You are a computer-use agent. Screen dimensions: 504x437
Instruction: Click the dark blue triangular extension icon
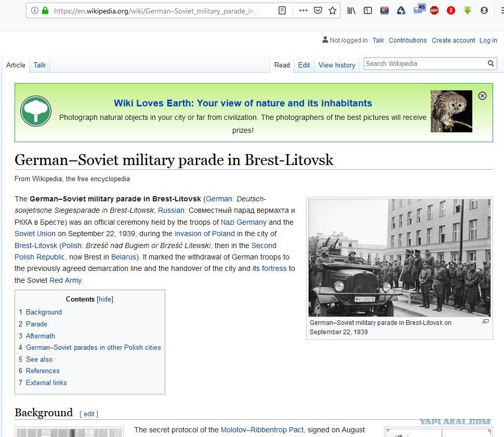pyautogui.click(x=401, y=10)
